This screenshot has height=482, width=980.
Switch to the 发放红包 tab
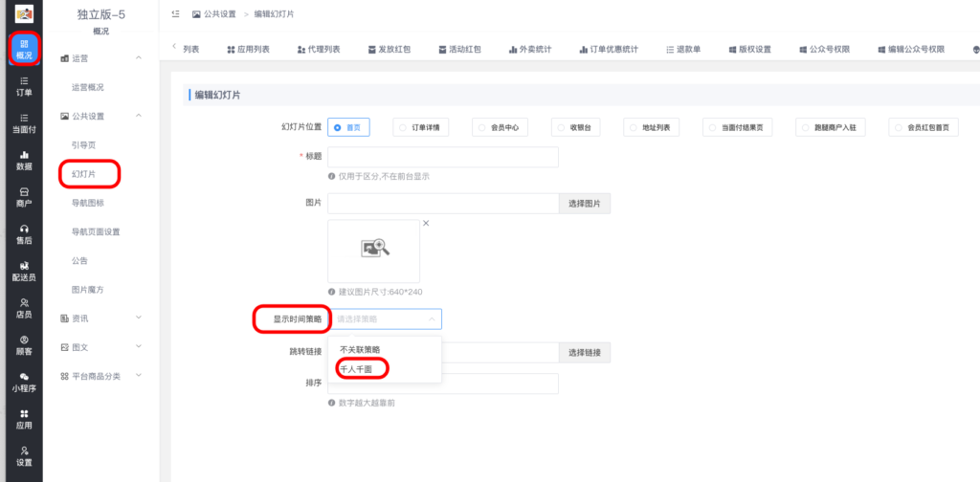click(x=390, y=50)
